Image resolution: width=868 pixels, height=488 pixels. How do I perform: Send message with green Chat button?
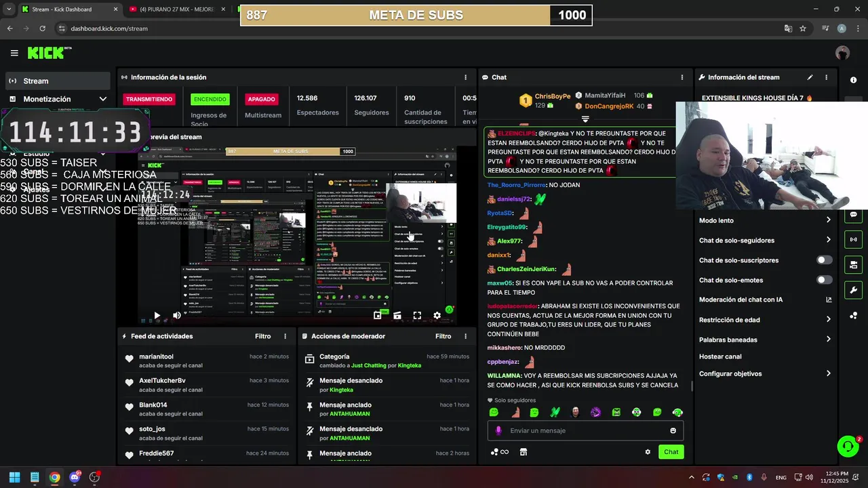point(671,452)
